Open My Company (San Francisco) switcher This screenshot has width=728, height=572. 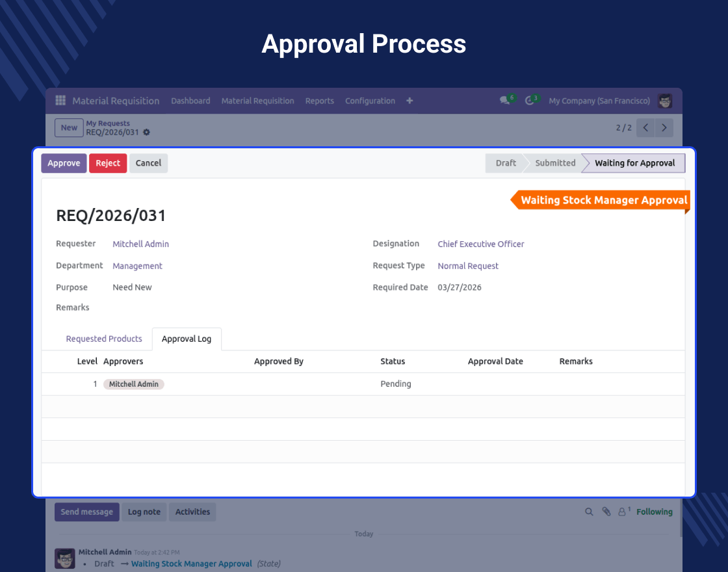pos(599,101)
